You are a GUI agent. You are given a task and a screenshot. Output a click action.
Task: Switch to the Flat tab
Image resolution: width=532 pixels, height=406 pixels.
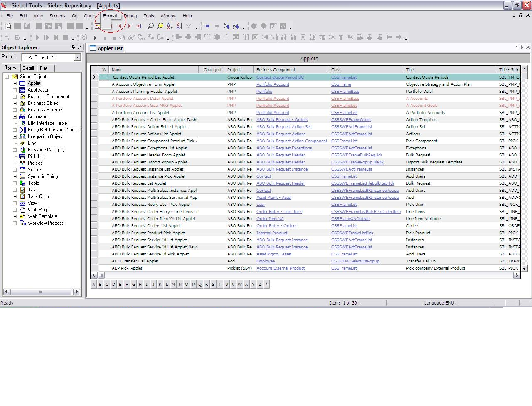pyautogui.click(x=44, y=68)
